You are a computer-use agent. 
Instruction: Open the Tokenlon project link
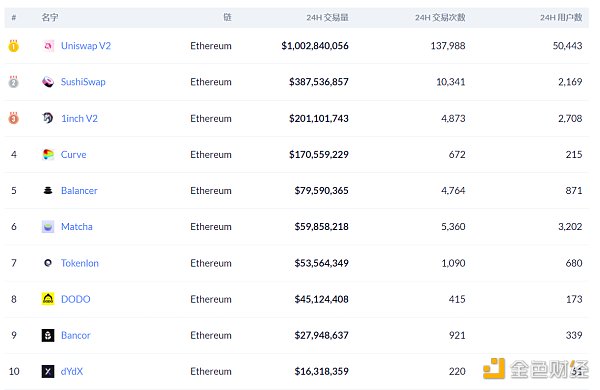[80, 263]
